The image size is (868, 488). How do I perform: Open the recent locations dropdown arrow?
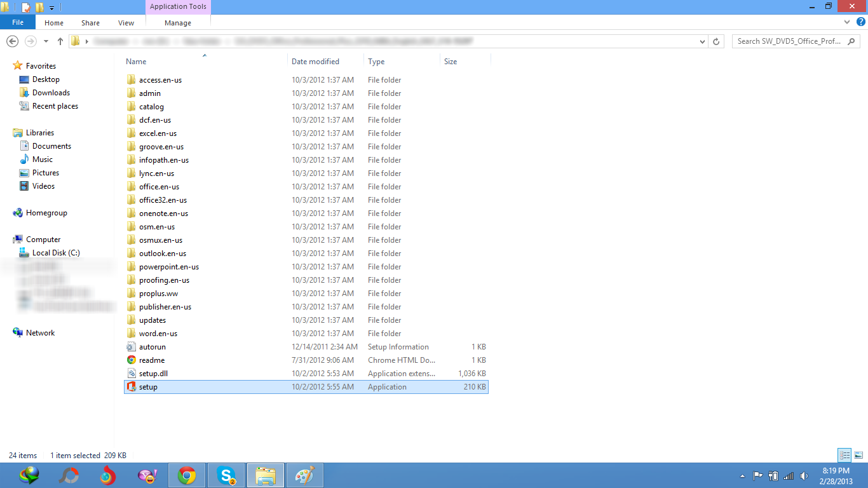(46, 41)
